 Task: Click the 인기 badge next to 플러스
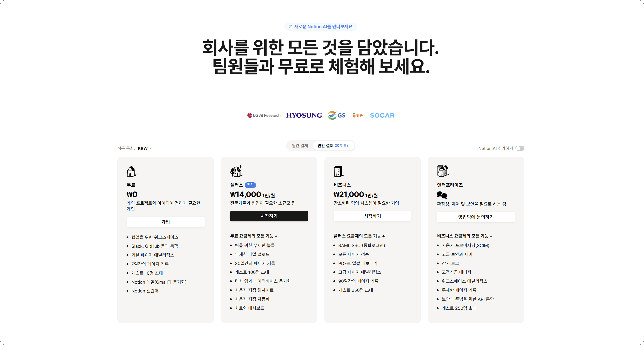click(250, 185)
